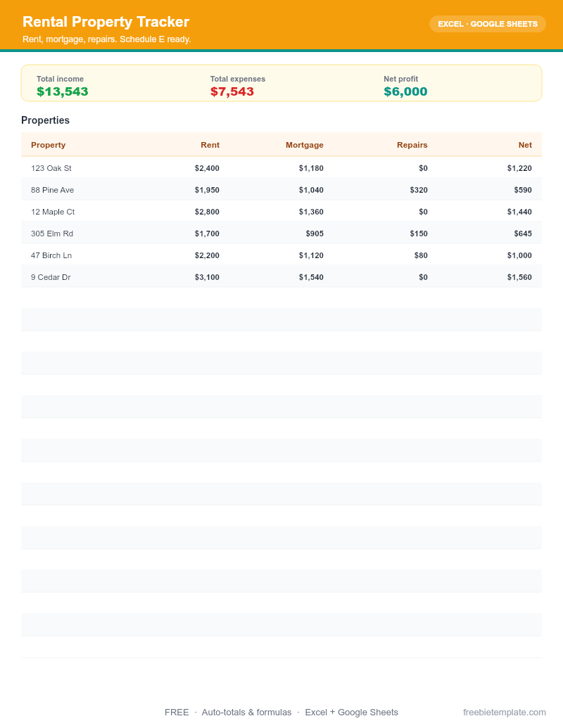This screenshot has height=728, width=563.
Task: Click the $2,200 rent for 47 Birch Ln
Action: (x=207, y=255)
